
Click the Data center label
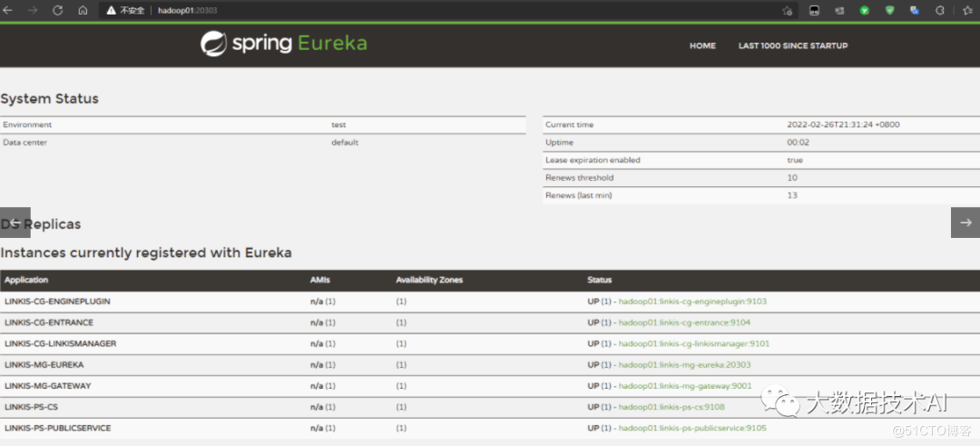tap(25, 143)
